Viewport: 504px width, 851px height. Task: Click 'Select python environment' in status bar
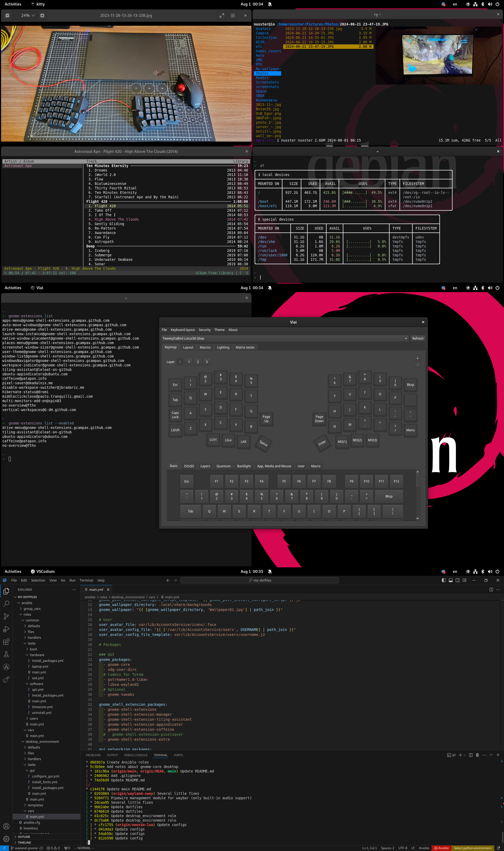(473, 848)
